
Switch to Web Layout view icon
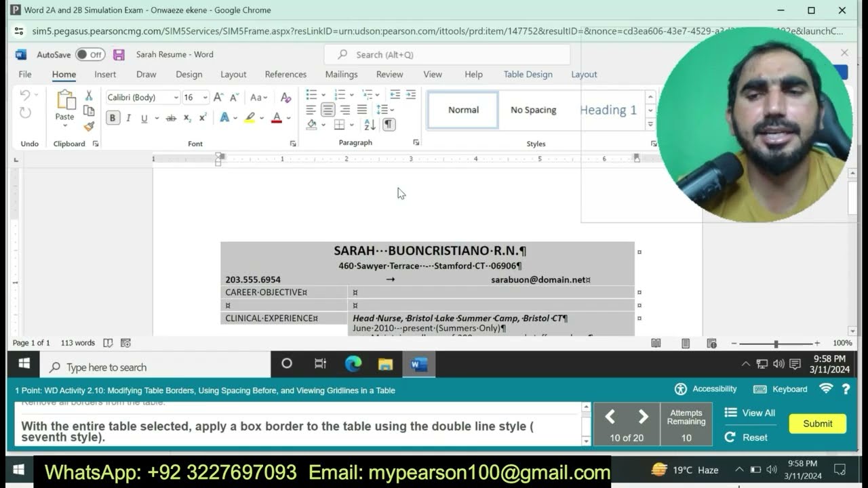coord(711,343)
